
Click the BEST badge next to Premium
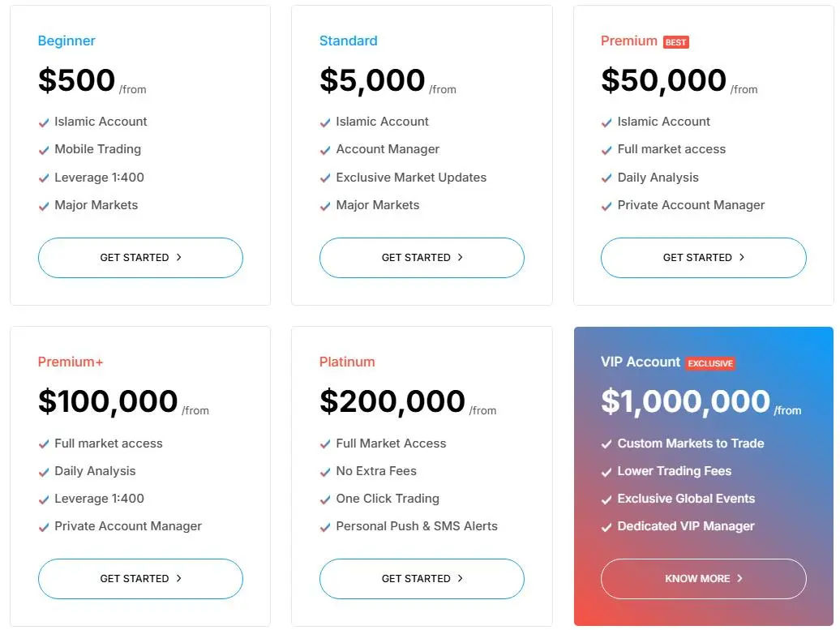[x=676, y=42]
